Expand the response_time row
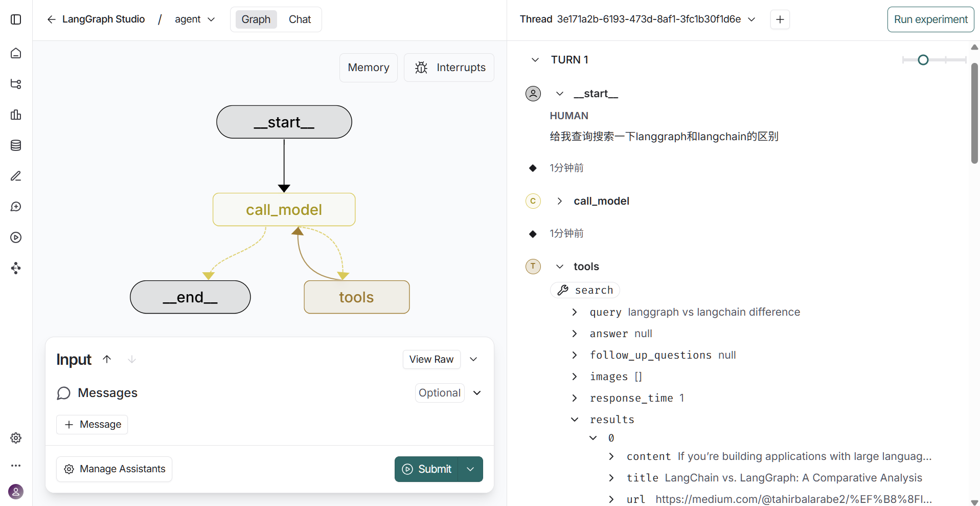 [575, 398]
